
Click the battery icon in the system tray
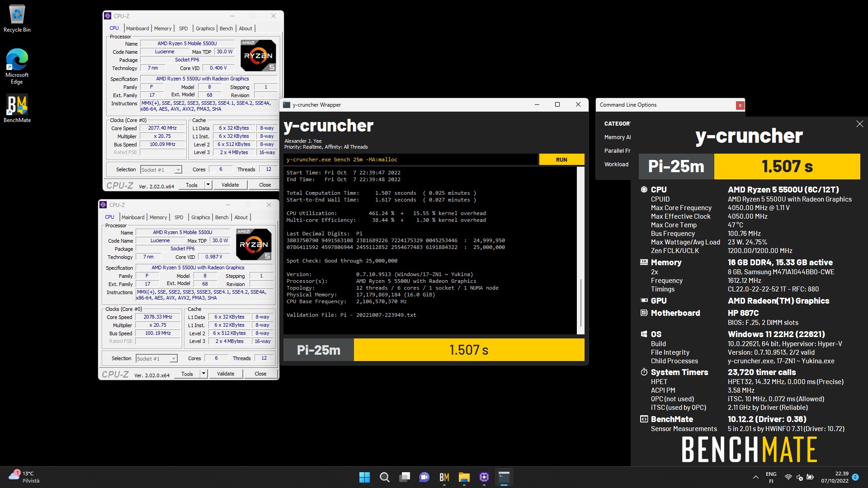pyautogui.click(x=810, y=477)
